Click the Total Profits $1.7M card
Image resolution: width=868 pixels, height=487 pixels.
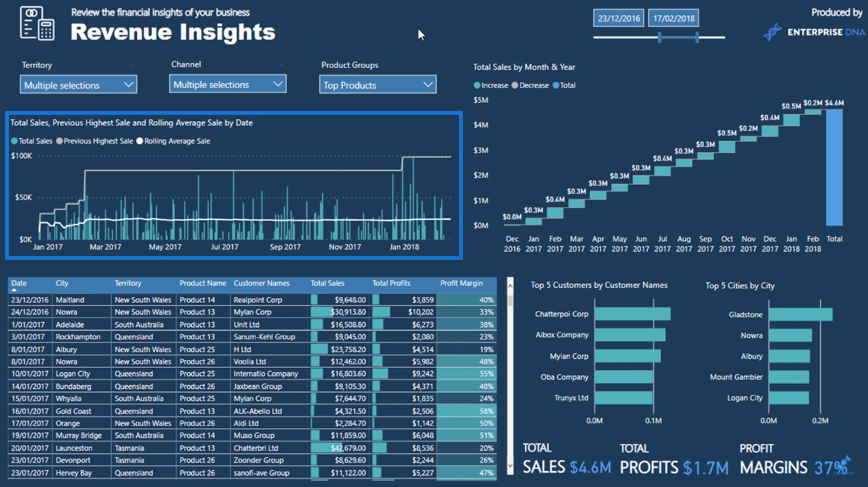674,459
